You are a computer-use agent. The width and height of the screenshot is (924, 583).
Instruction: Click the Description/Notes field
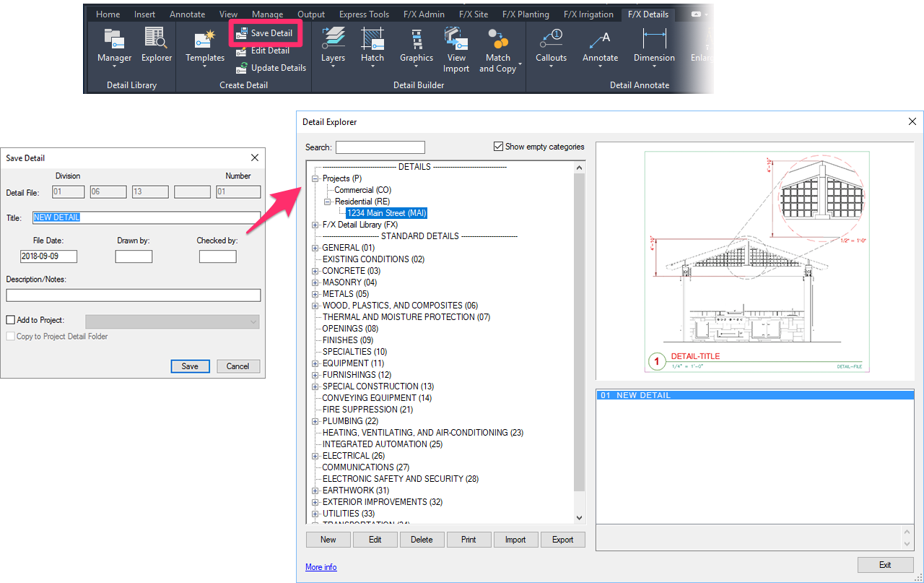click(x=133, y=295)
